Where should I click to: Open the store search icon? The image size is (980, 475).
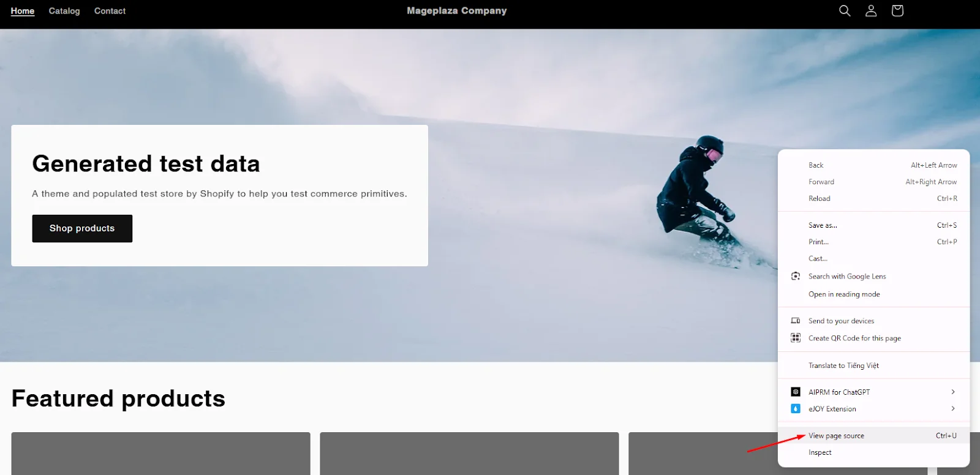[845, 11]
